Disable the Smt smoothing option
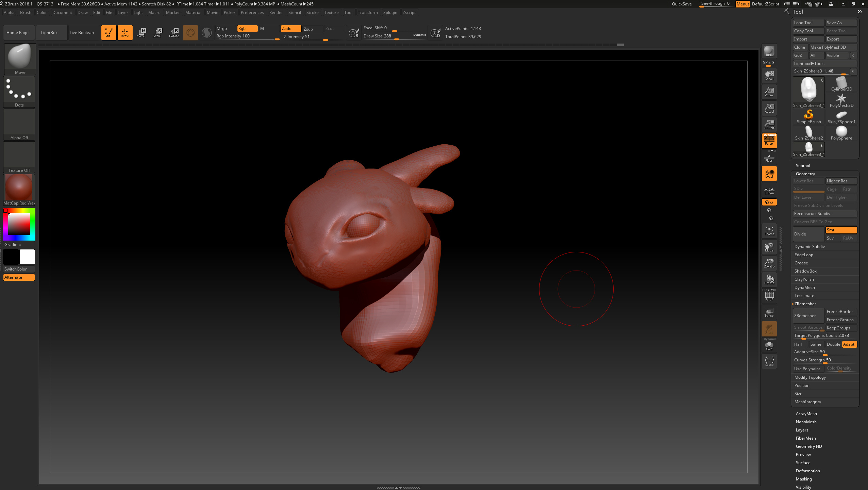The image size is (868, 490). [x=841, y=230]
